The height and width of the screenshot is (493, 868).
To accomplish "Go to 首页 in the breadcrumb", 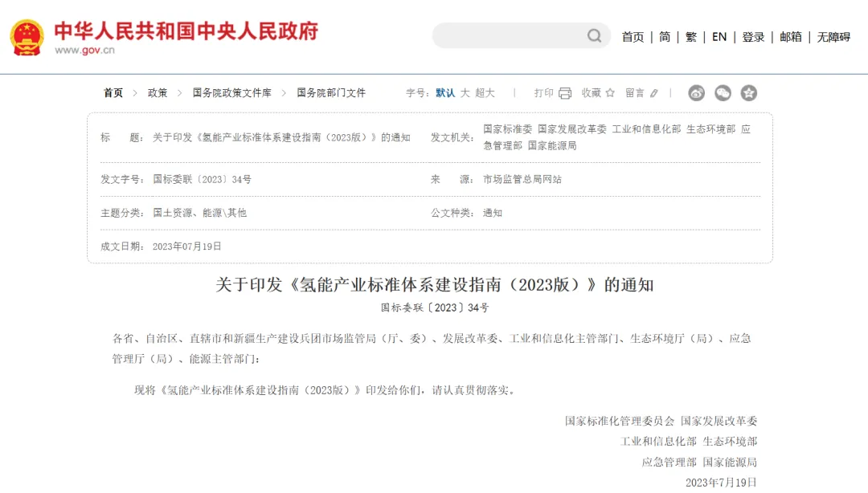I will (x=113, y=93).
